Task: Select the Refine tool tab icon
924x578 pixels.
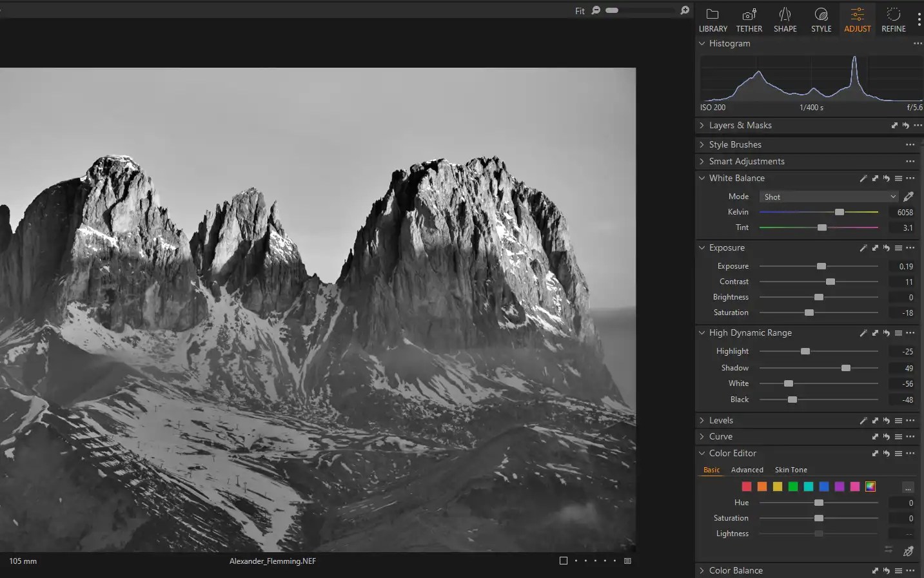Action: (x=893, y=16)
